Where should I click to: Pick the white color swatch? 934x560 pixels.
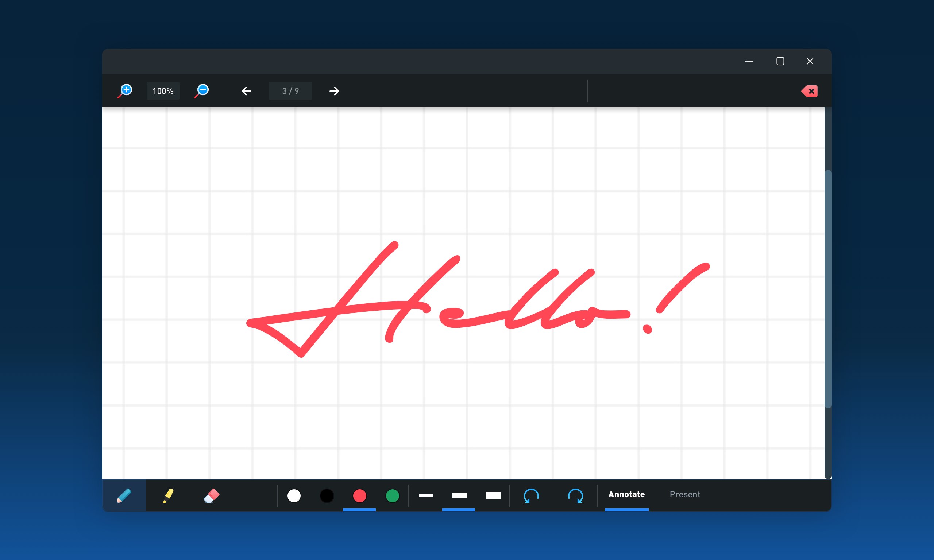click(x=294, y=495)
